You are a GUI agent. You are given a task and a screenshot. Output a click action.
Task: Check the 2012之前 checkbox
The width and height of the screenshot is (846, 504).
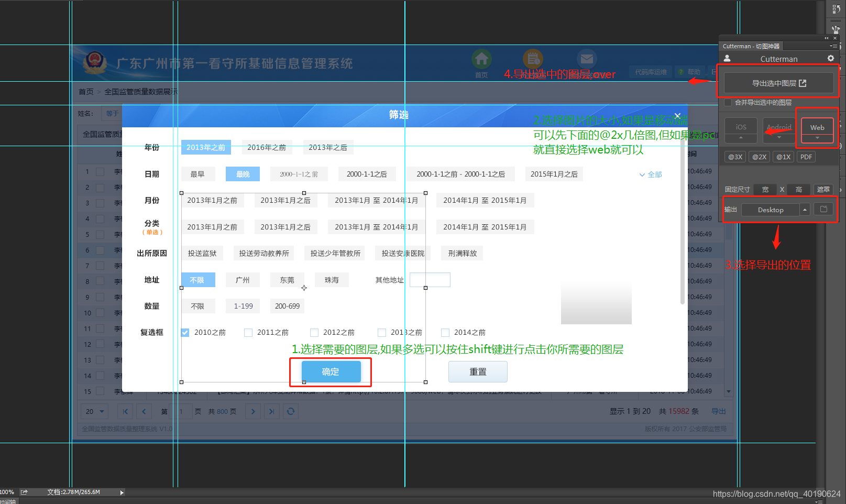314,333
